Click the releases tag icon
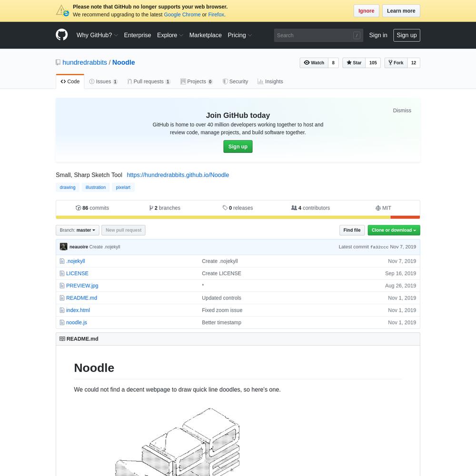Screen dimensions: 476x476 pos(225,208)
